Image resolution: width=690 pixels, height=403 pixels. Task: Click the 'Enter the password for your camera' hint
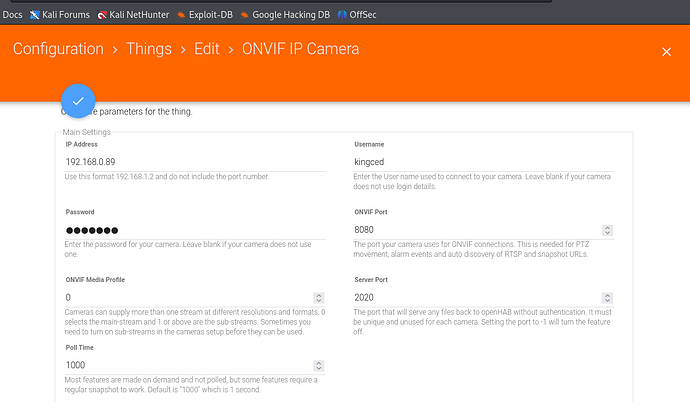tap(188, 249)
